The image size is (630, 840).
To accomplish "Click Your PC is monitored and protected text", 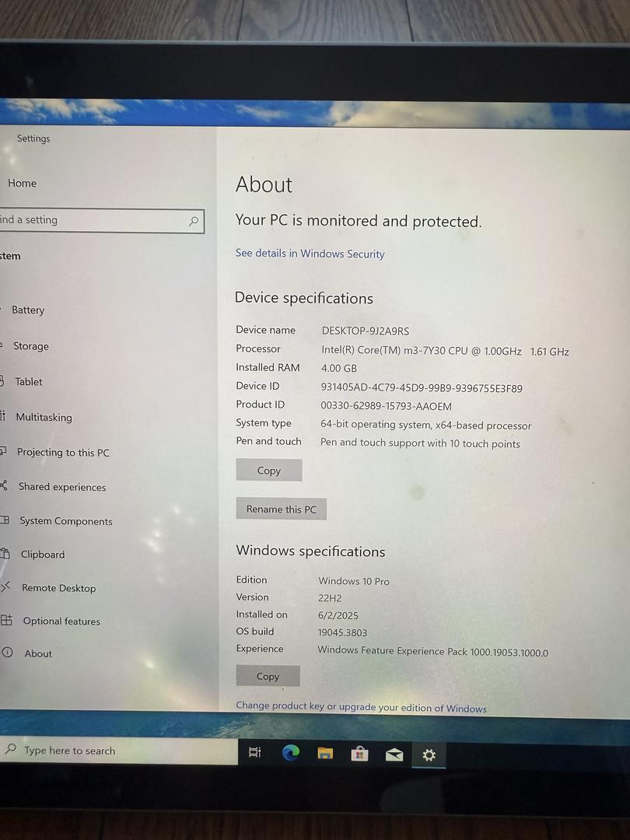I will [359, 221].
